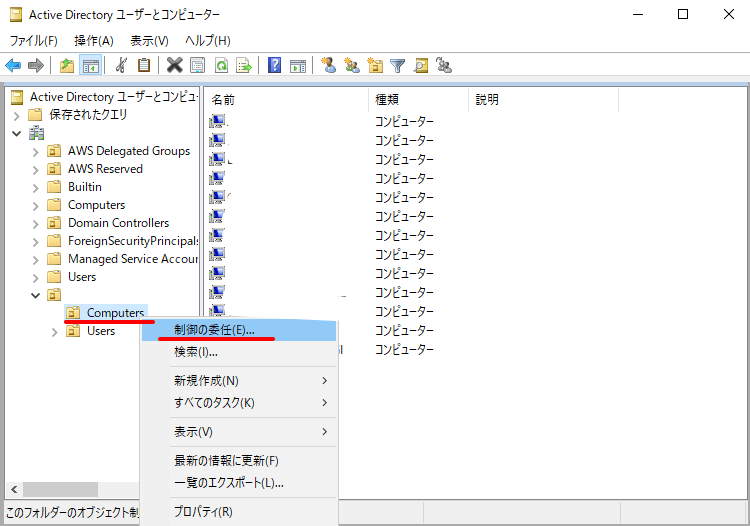Go up one level in the tree
This screenshot has width=750, height=526.
[x=67, y=65]
